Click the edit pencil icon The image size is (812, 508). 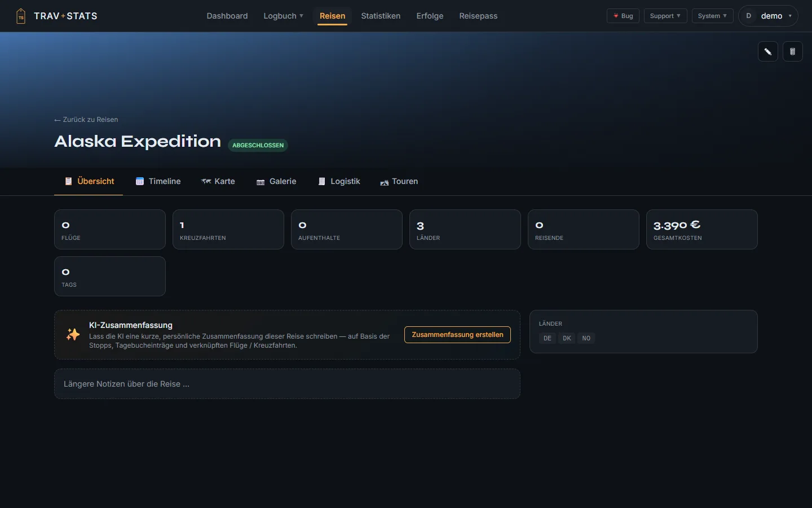pyautogui.click(x=768, y=51)
